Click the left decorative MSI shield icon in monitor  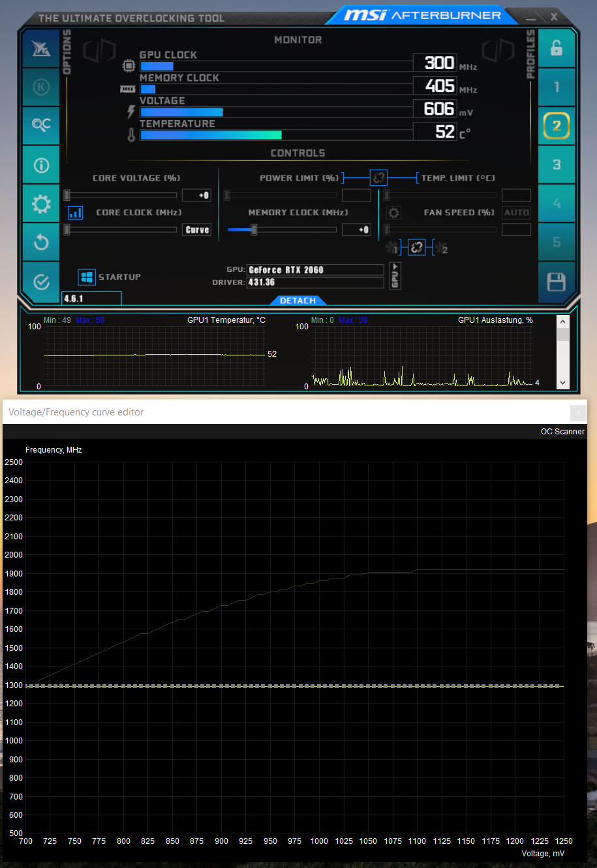pyautogui.click(x=100, y=51)
